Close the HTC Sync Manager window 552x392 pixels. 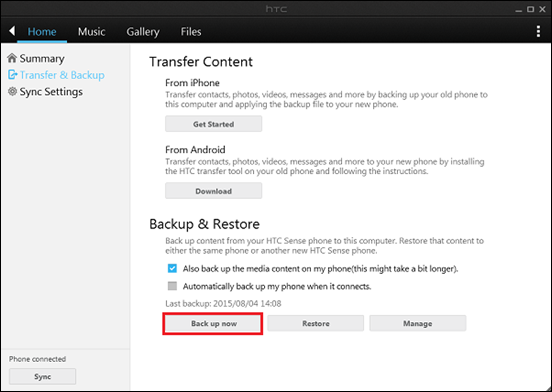(x=542, y=10)
